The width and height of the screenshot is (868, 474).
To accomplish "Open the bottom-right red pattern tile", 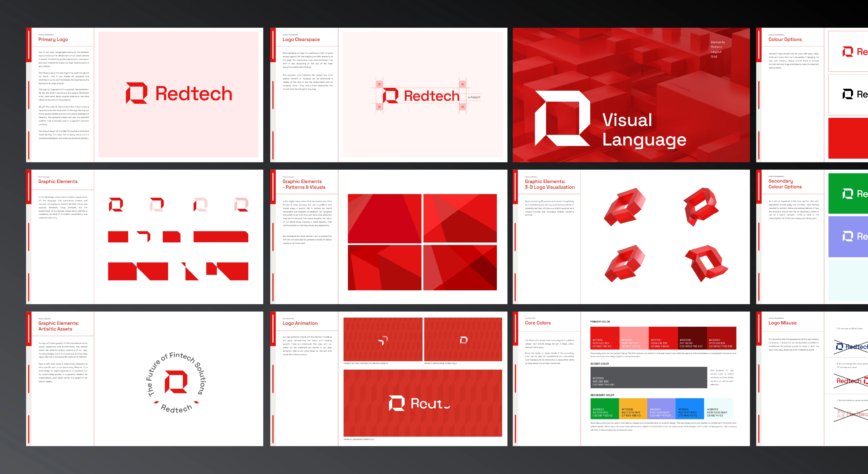I will tap(460, 268).
